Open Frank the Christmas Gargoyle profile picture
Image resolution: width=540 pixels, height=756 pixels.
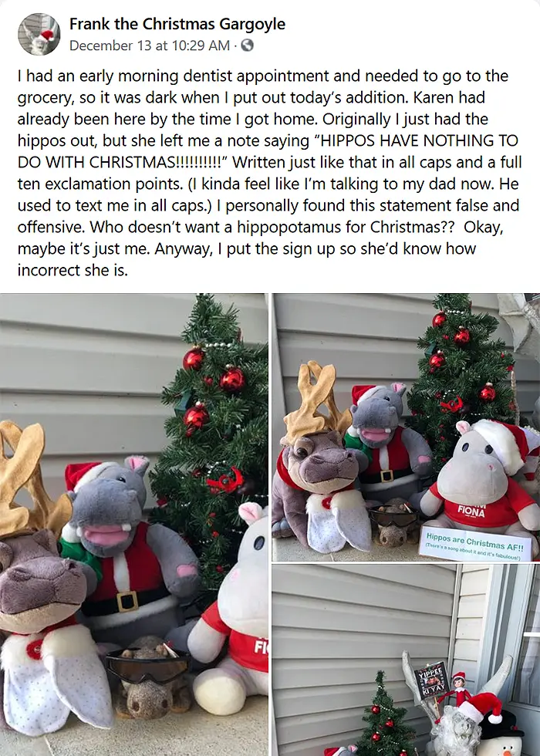pyautogui.click(x=39, y=34)
